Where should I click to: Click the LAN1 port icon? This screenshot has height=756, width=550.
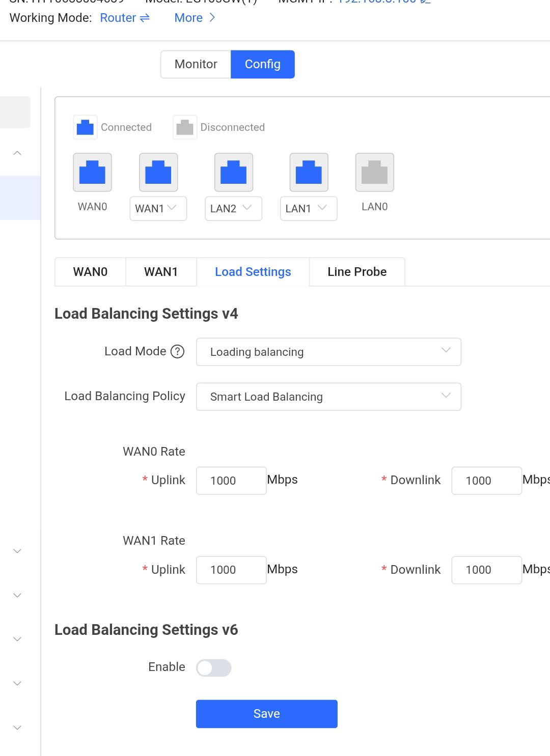point(309,172)
